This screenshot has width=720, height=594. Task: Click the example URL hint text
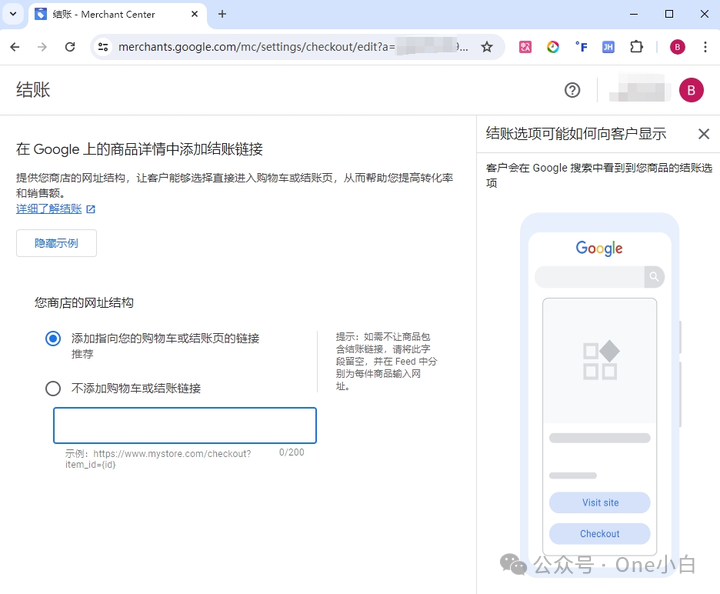(x=158, y=459)
